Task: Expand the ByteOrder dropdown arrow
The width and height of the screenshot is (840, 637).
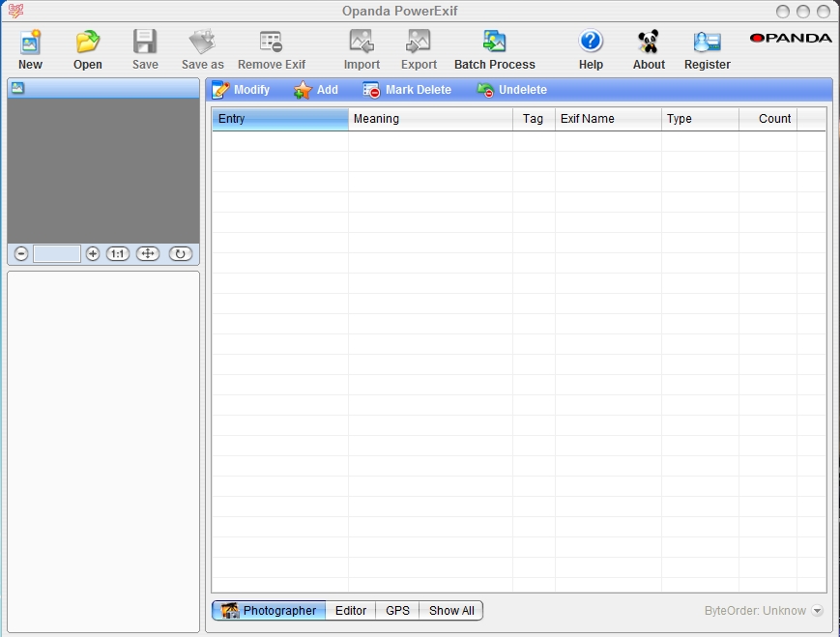Action: coord(817,611)
